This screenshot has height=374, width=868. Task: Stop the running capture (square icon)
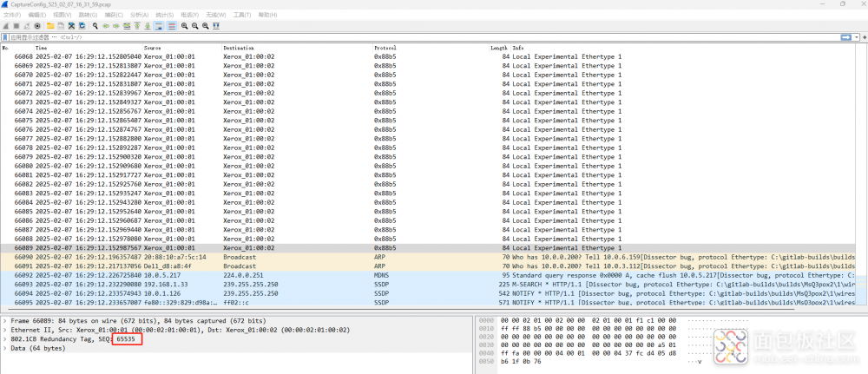pyautogui.click(x=16, y=26)
